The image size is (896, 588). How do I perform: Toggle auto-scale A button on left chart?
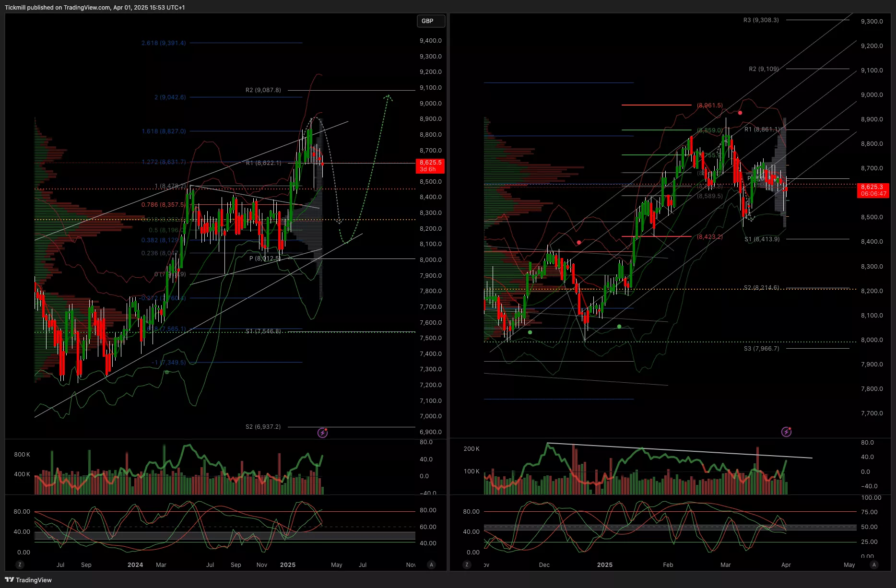pyautogui.click(x=431, y=564)
